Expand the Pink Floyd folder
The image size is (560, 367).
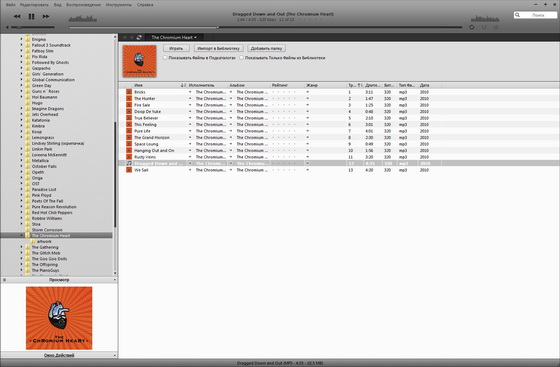click(x=21, y=195)
